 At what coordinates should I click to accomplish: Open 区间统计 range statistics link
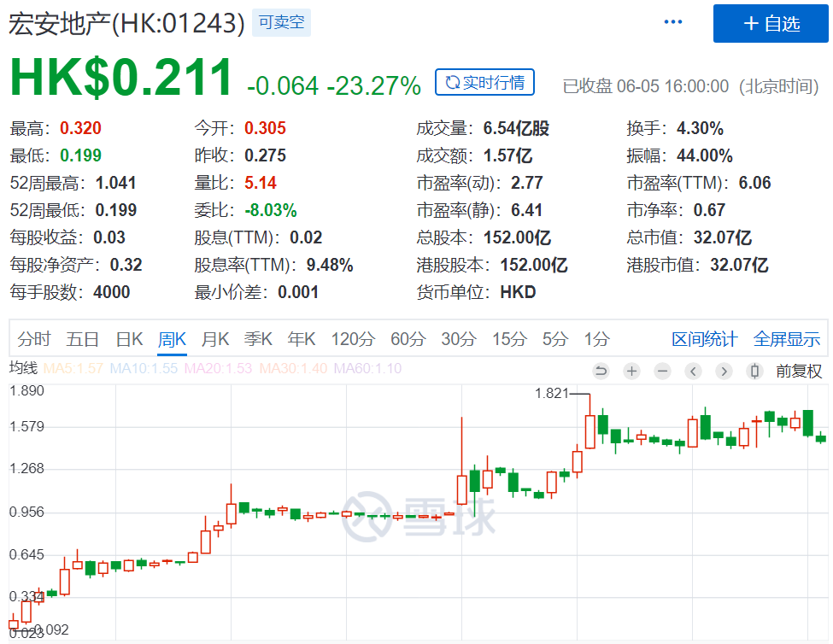click(704, 339)
